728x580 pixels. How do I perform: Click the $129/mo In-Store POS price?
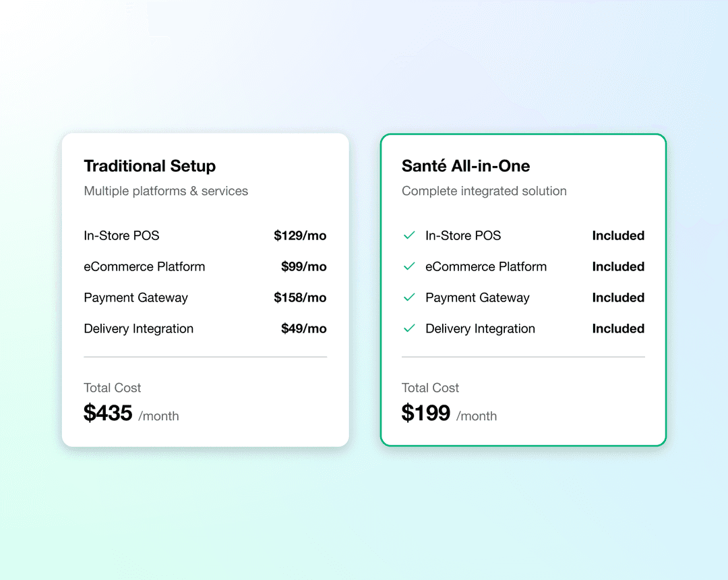click(x=300, y=235)
